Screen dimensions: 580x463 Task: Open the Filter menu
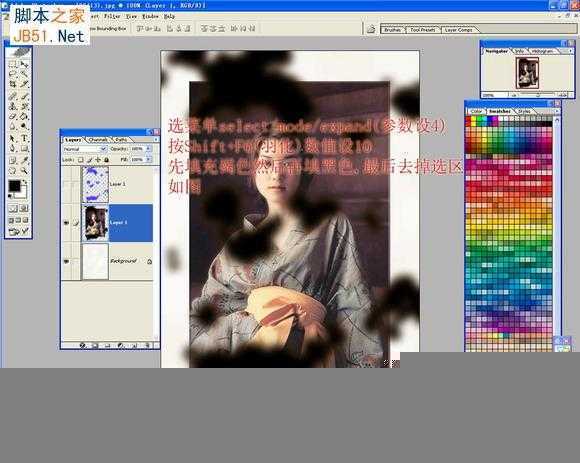112,16
